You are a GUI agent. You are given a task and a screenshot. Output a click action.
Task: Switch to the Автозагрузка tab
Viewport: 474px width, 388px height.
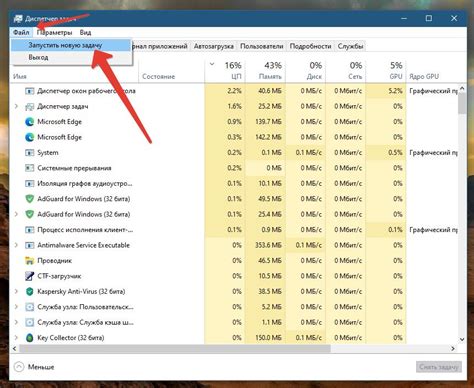(x=214, y=46)
